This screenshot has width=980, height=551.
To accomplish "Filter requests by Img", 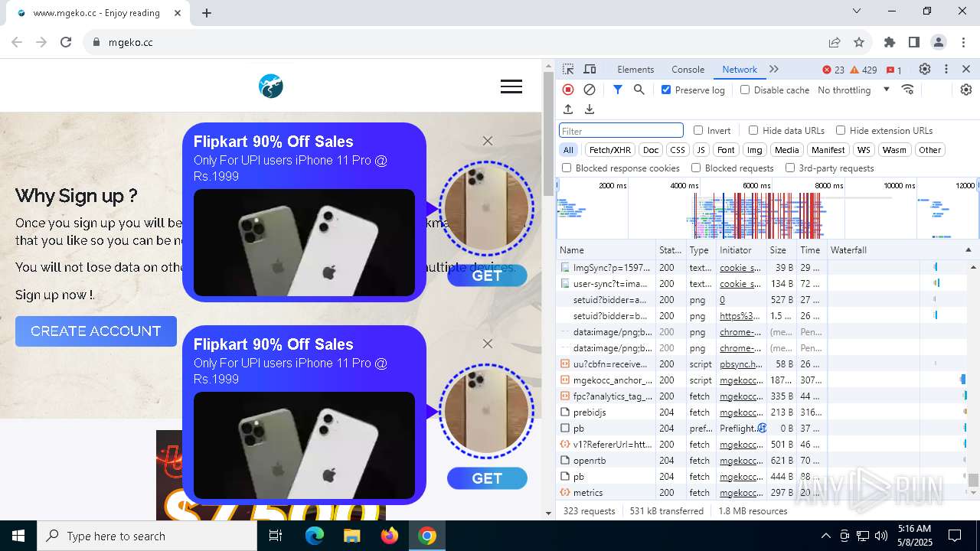I will 755,150.
